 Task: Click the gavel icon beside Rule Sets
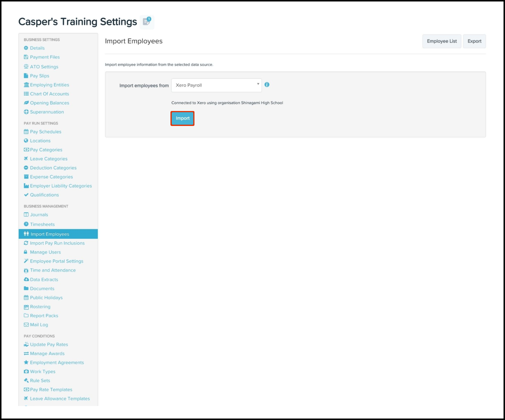coord(26,381)
